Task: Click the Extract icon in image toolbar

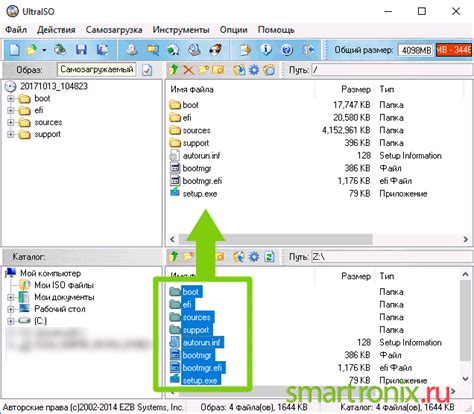Action: pyautogui.click(x=239, y=70)
